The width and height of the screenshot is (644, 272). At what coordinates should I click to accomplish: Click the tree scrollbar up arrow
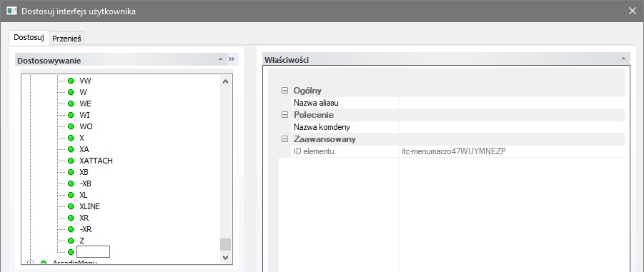click(x=225, y=81)
